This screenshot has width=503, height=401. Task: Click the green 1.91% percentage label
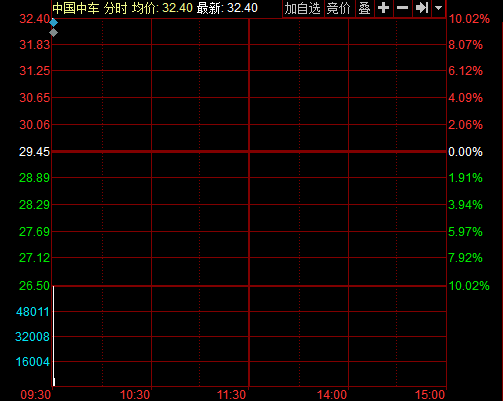tap(466, 178)
